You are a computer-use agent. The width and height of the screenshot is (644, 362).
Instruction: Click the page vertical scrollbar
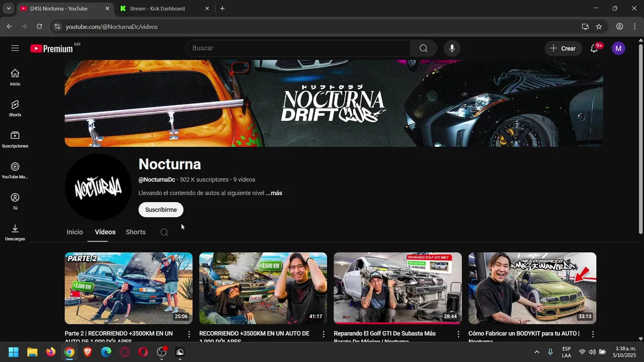tap(640, 138)
